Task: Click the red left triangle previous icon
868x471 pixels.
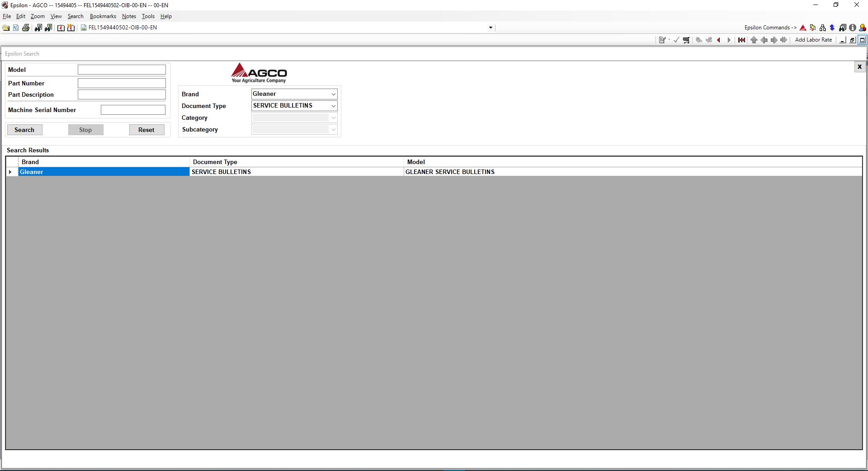Action: [719, 40]
